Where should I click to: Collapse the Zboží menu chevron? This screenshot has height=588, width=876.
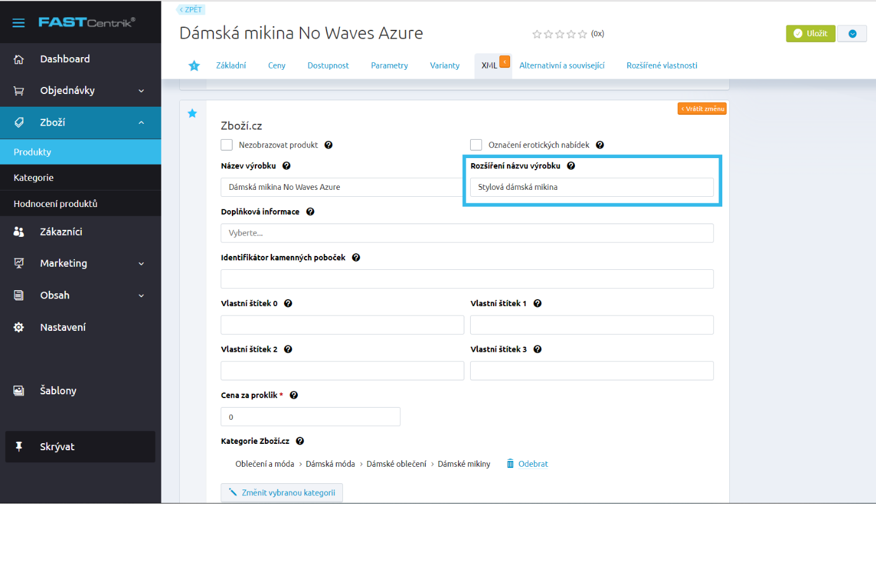click(141, 123)
